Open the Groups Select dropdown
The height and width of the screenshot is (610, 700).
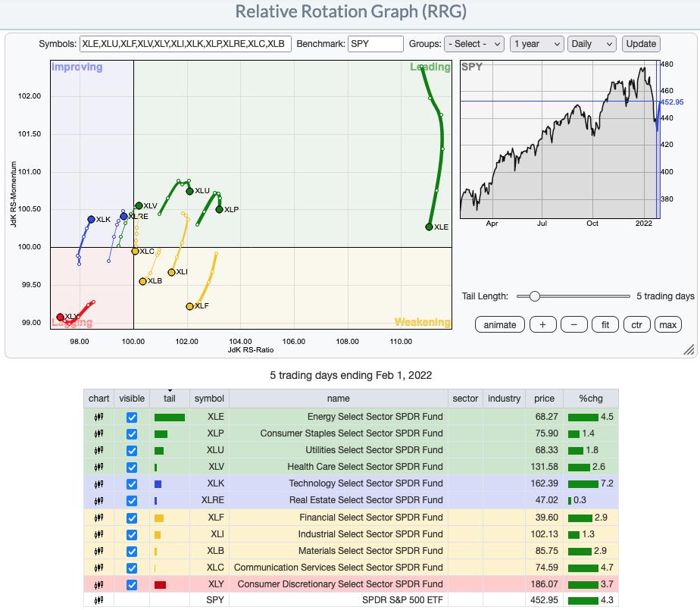[x=474, y=44]
